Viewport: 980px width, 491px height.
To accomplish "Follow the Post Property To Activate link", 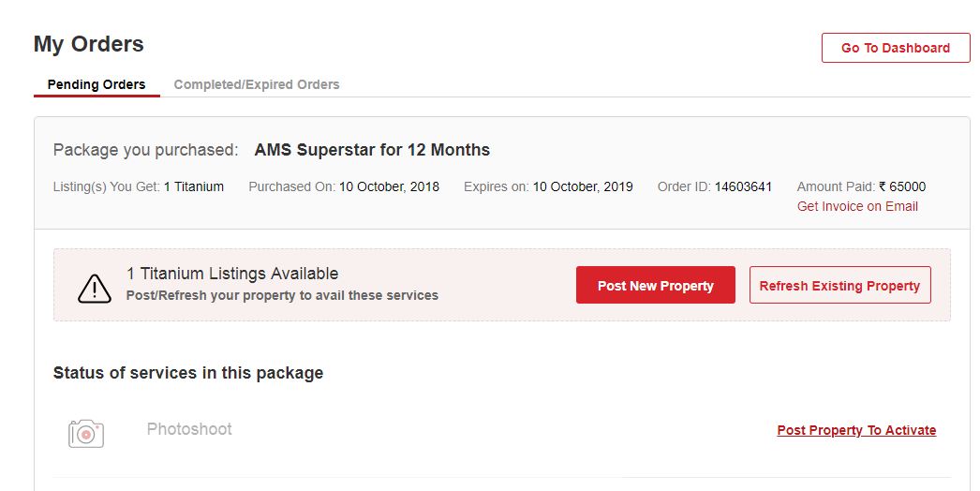I will (x=856, y=430).
